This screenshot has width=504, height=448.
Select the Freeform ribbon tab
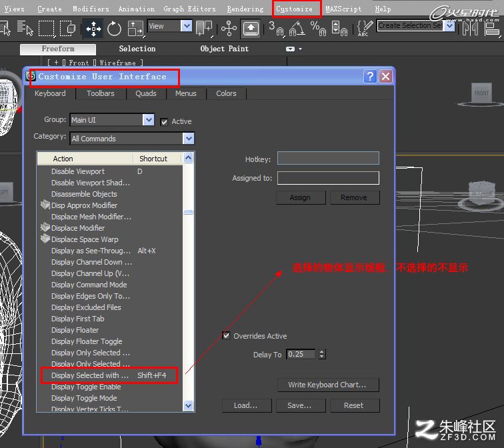58,49
